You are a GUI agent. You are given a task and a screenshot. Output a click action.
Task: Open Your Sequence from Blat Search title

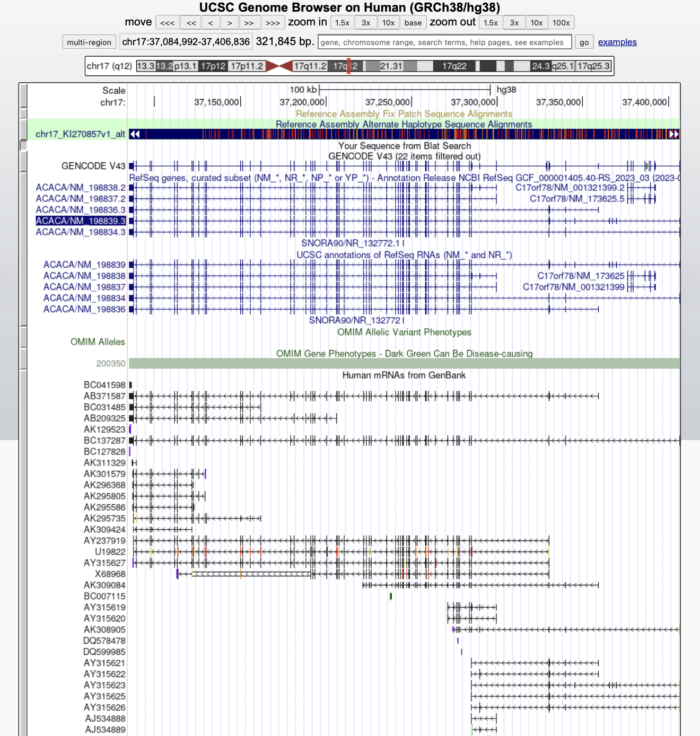click(405, 146)
